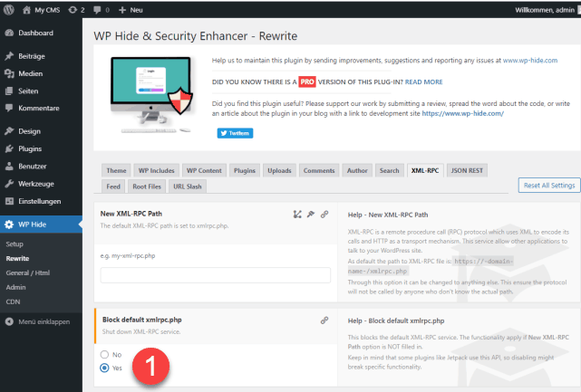Click the WP Hide & Security Enhancer heading
Image resolution: width=581 pixels, height=392 pixels.
pyautogui.click(x=195, y=36)
